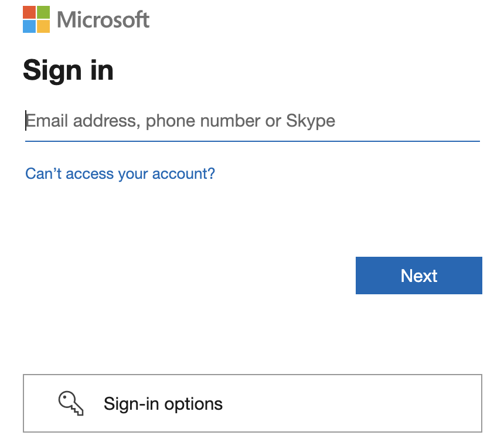
Task: Click the blue square of the Microsoft logo
Action: point(29,26)
